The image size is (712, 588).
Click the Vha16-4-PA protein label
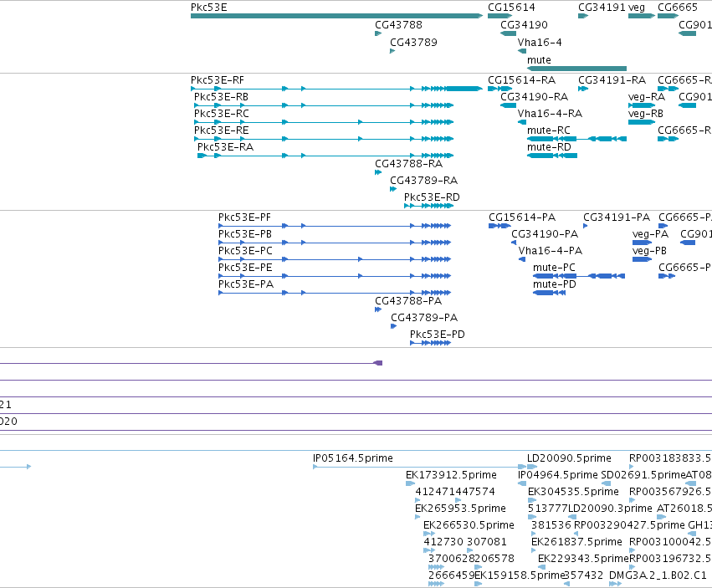tap(551, 251)
